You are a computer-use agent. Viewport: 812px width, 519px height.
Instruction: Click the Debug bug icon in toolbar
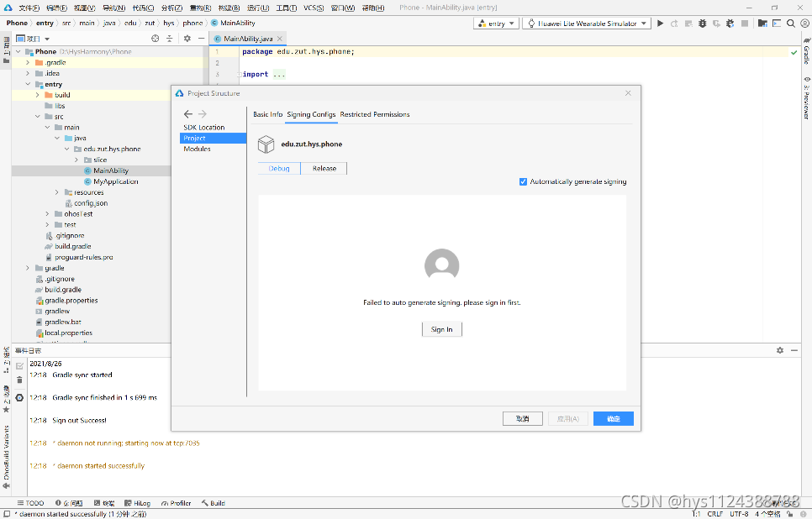(x=702, y=24)
